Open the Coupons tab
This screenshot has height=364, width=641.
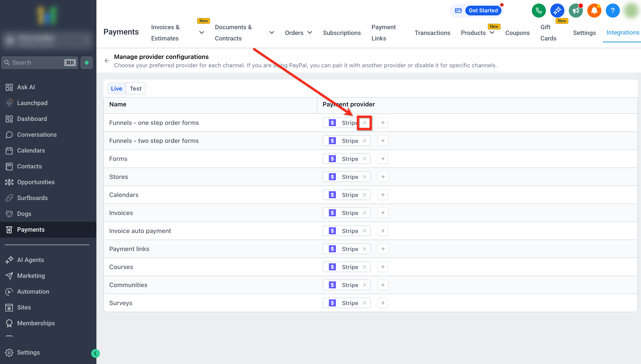[517, 33]
